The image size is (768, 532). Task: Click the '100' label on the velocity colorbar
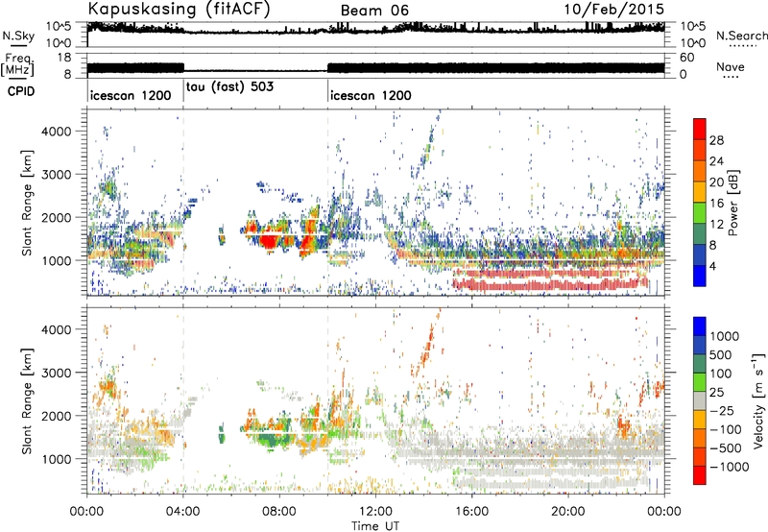pos(721,374)
